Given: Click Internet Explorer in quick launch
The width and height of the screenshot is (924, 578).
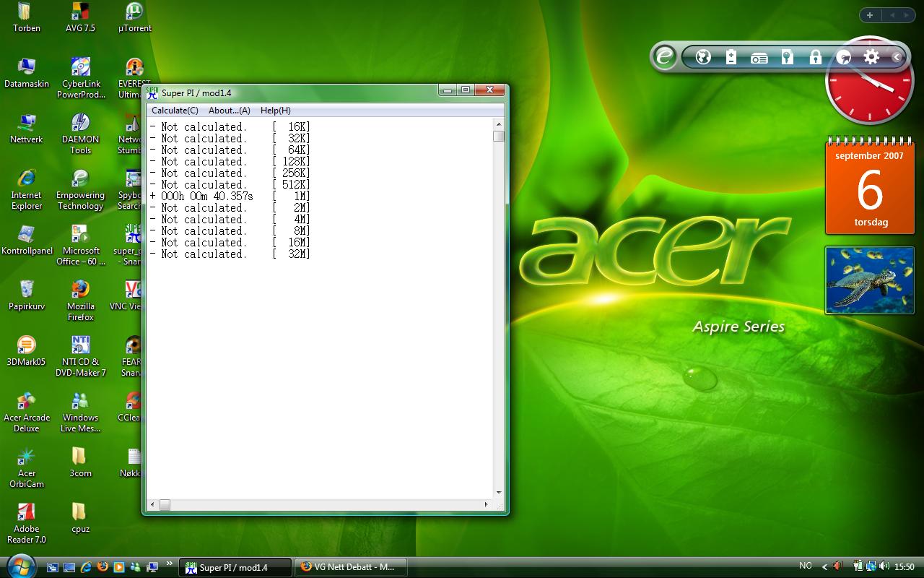Looking at the screenshot, I should pyautogui.click(x=86, y=567).
